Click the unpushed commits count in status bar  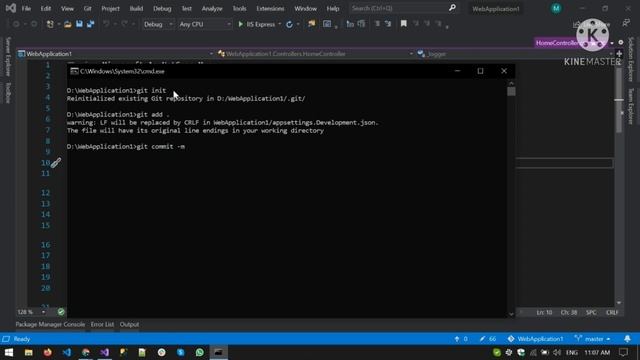[461, 339]
